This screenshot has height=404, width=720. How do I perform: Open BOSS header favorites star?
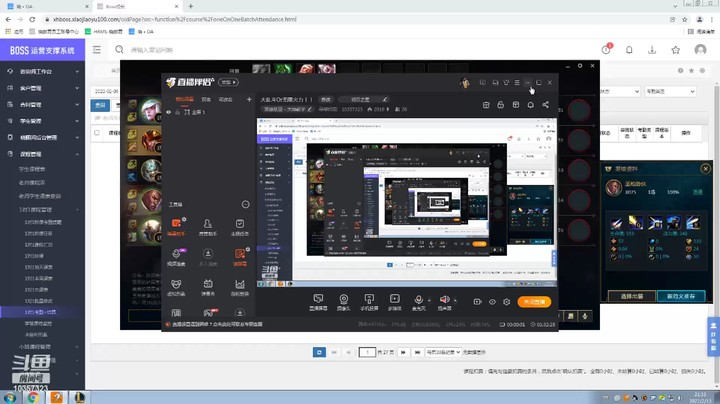click(675, 50)
